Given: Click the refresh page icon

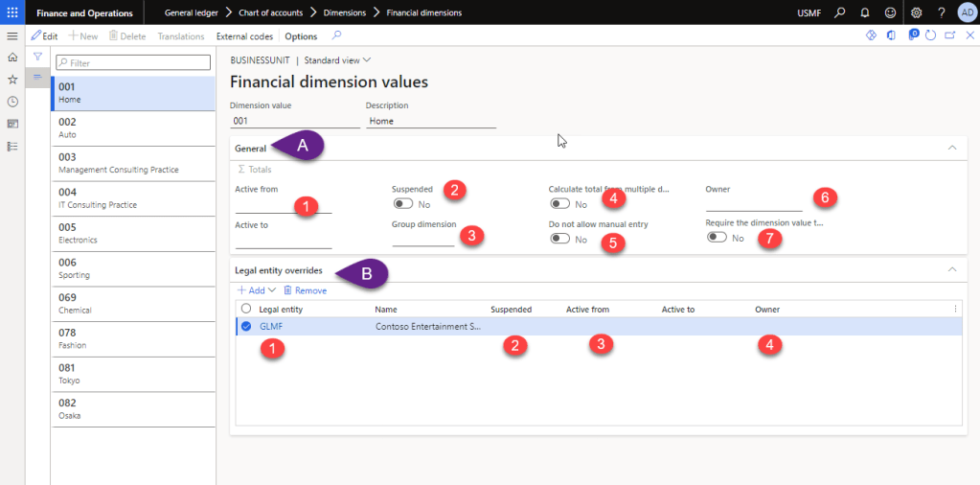Looking at the screenshot, I should pyautogui.click(x=930, y=35).
